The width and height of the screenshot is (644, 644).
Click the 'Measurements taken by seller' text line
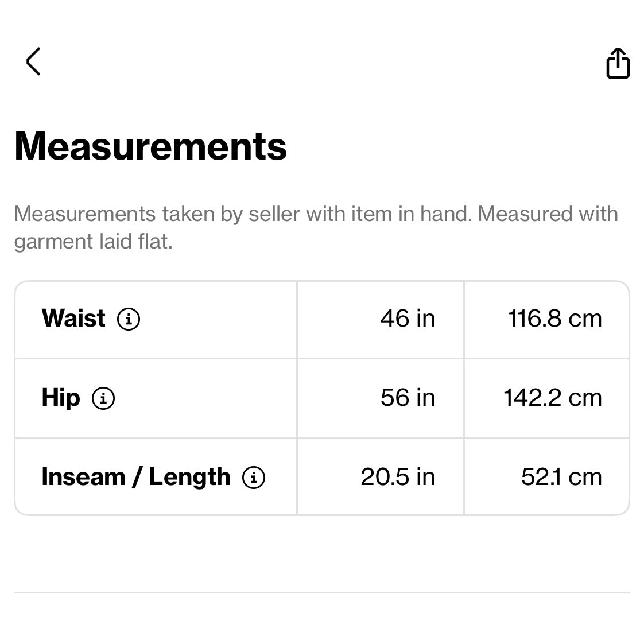coord(316,214)
